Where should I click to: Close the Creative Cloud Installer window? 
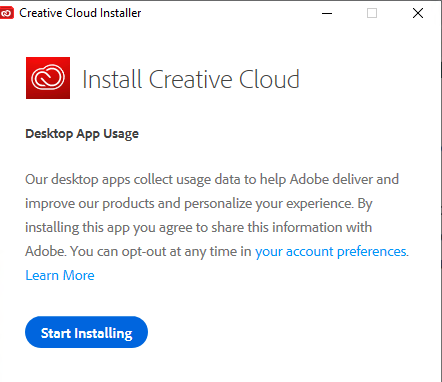418,13
